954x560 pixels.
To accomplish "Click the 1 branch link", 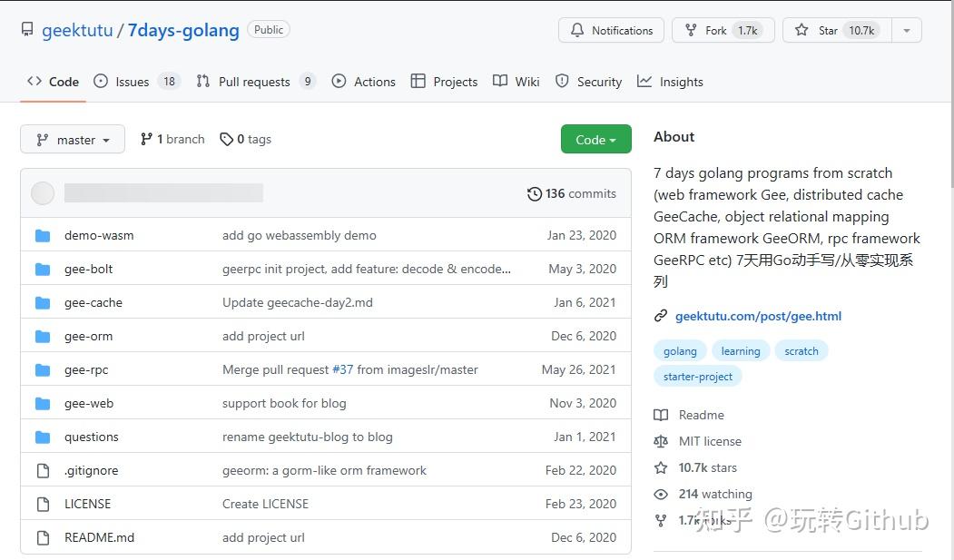I will pyautogui.click(x=173, y=139).
